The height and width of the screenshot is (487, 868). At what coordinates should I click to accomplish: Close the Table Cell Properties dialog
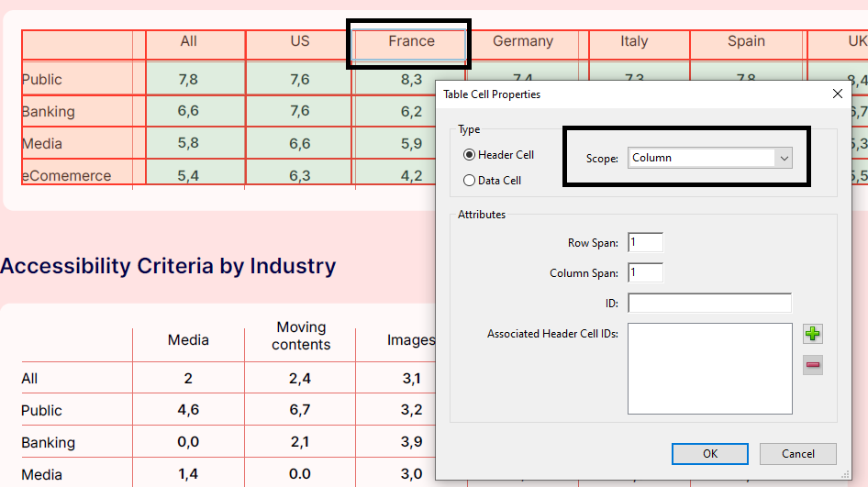[837, 94]
